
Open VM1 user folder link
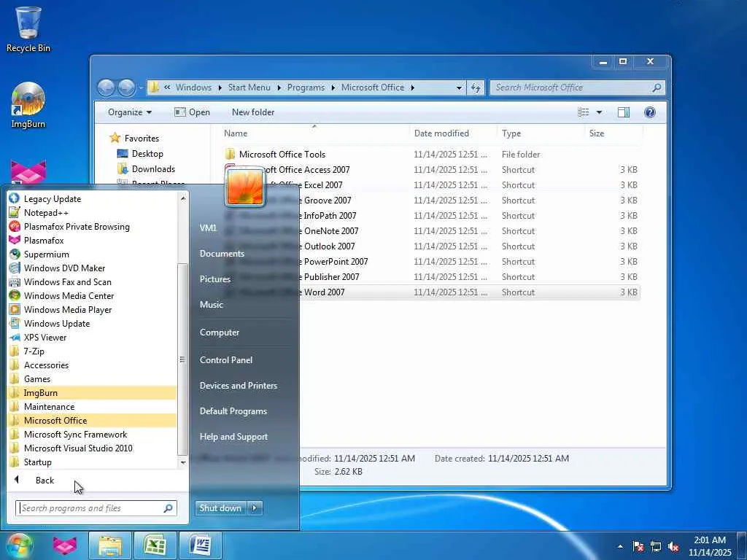click(208, 227)
